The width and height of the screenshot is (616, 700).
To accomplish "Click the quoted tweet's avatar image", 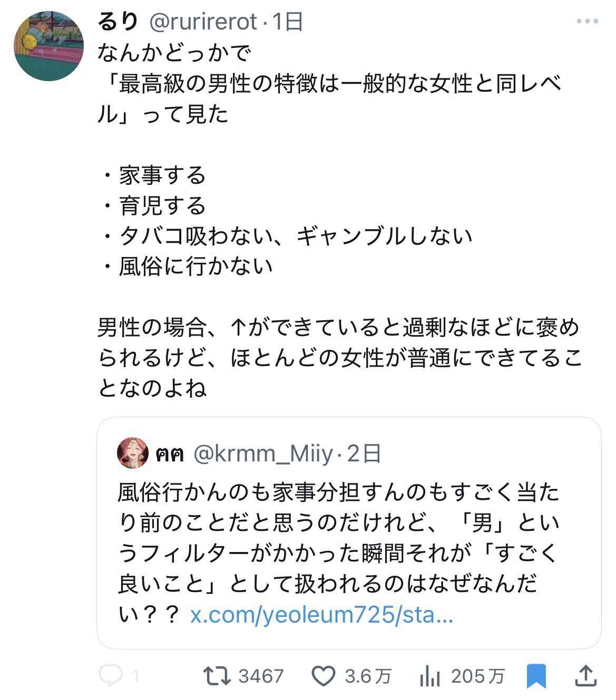I will click(x=133, y=452).
